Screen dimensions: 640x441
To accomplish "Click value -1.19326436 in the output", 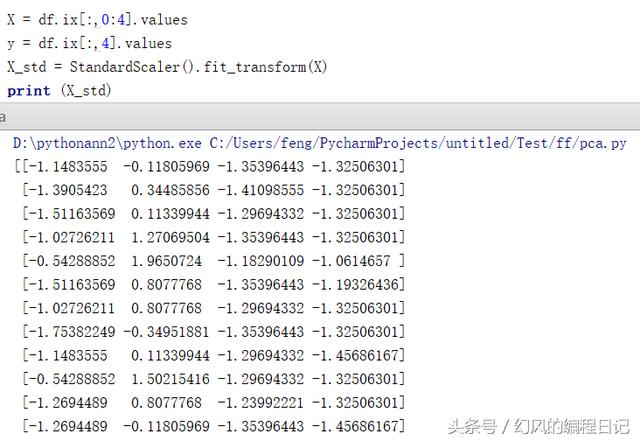I will coord(356,285).
